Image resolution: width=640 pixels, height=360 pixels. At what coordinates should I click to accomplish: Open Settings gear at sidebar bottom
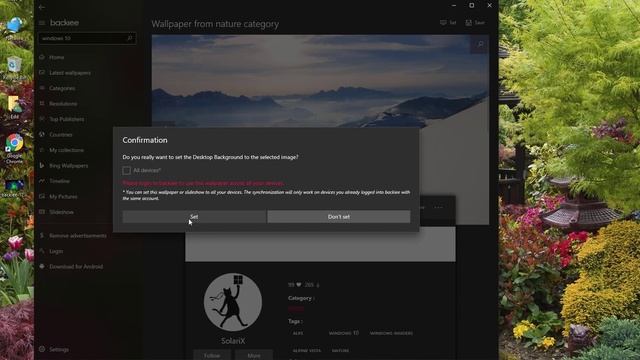(x=42, y=349)
